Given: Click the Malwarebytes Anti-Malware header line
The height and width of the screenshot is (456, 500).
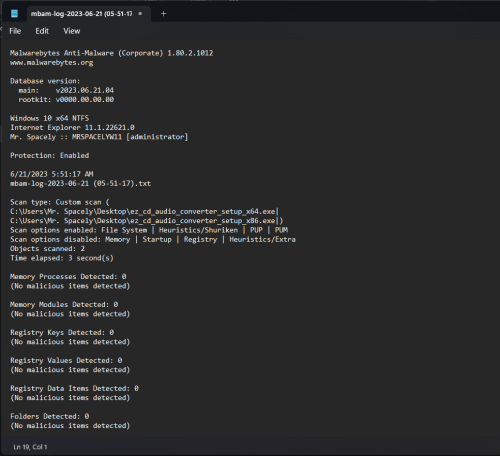Looking at the screenshot, I should [111, 53].
